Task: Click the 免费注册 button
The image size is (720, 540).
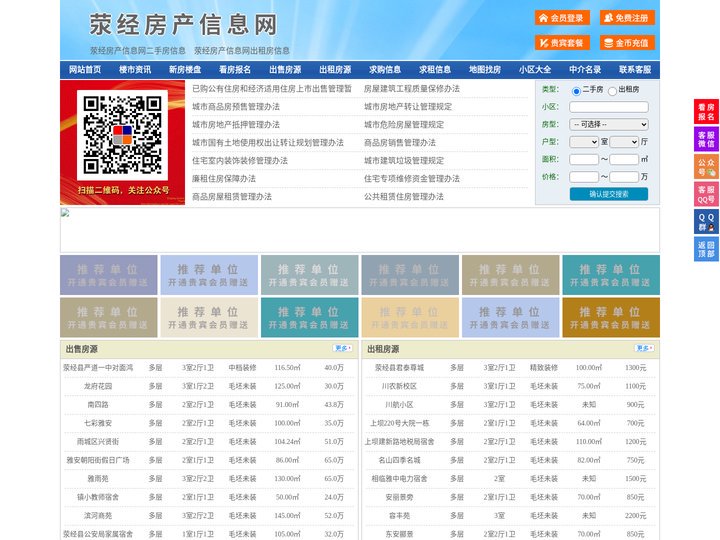Action: (x=627, y=18)
